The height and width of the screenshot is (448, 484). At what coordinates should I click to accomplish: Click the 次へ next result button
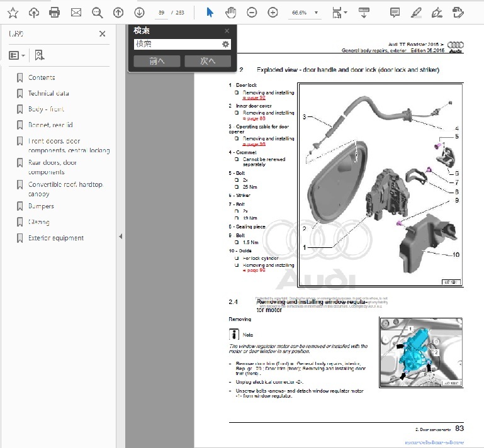click(x=208, y=61)
